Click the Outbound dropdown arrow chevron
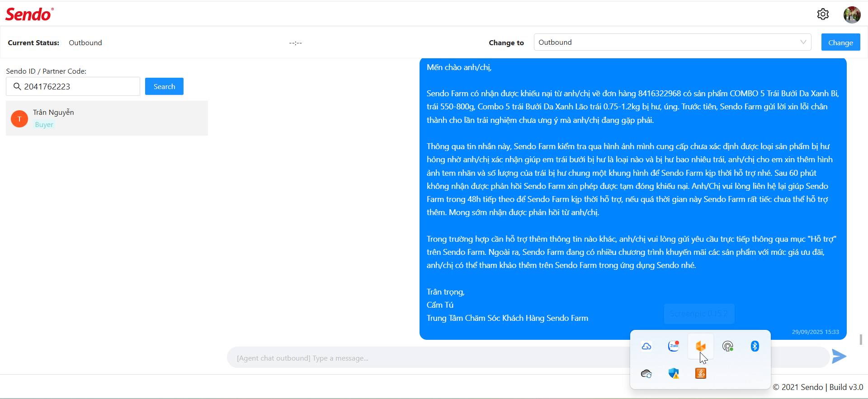This screenshot has height=399, width=868. [803, 42]
